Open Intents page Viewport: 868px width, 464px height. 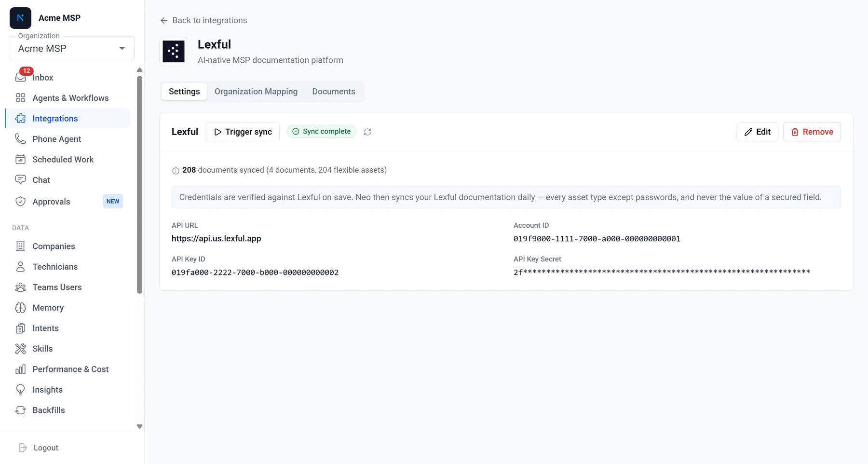(68, 328)
